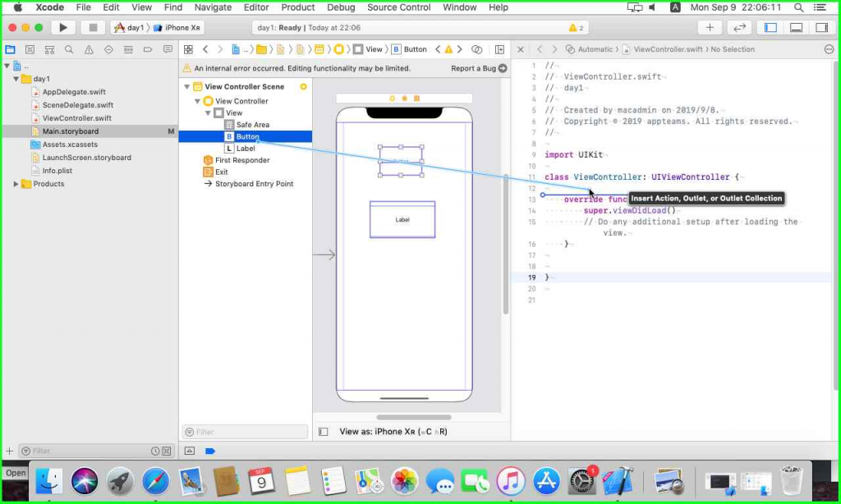Open Safari from the Dock
Image resolution: width=841 pixels, height=504 pixels.
click(x=155, y=481)
